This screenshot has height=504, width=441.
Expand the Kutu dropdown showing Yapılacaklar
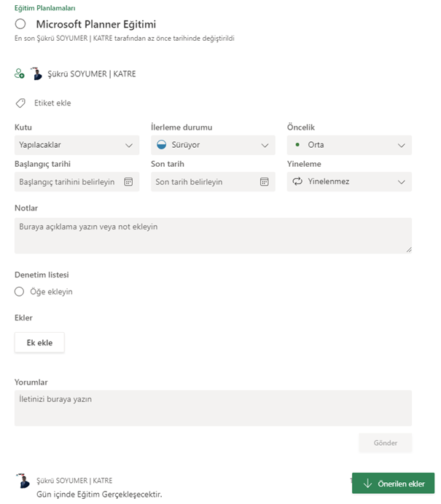(x=77, y=145)
